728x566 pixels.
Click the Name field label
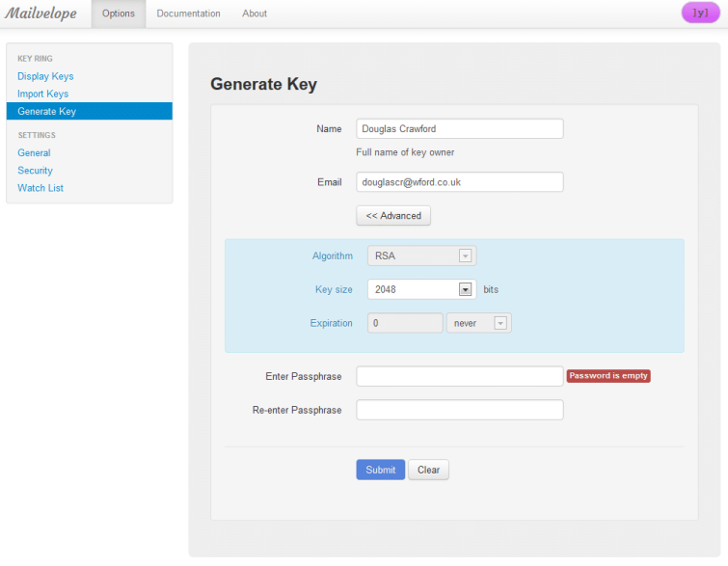click(x=329, y=128)
